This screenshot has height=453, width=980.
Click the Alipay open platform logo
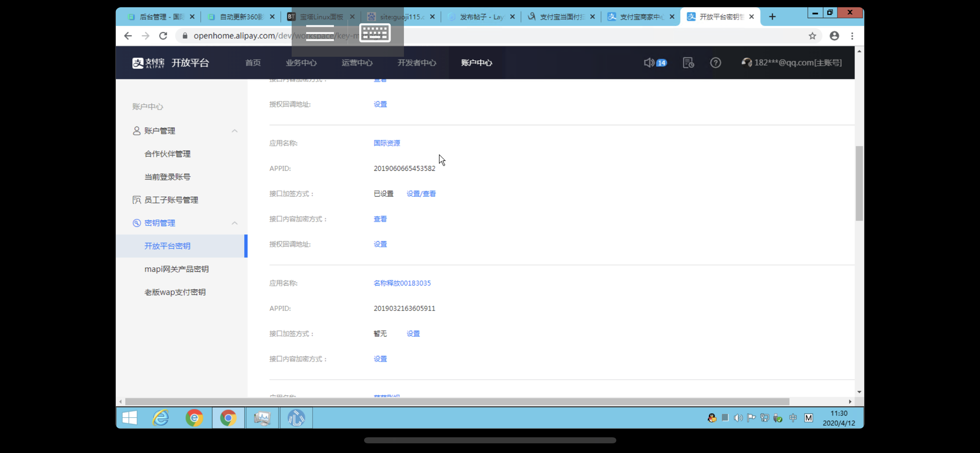coord(171,63)
